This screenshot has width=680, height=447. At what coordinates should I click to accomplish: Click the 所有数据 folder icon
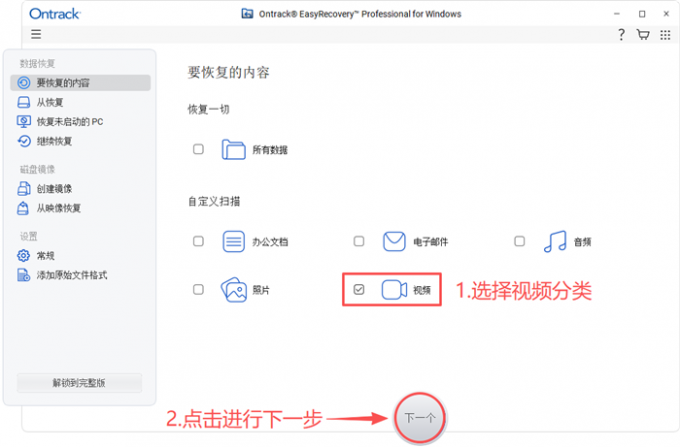click(233, 150)
